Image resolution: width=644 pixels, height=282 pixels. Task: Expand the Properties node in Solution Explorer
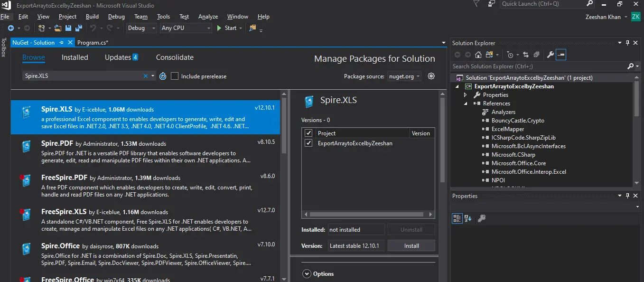tap(466, 95)
